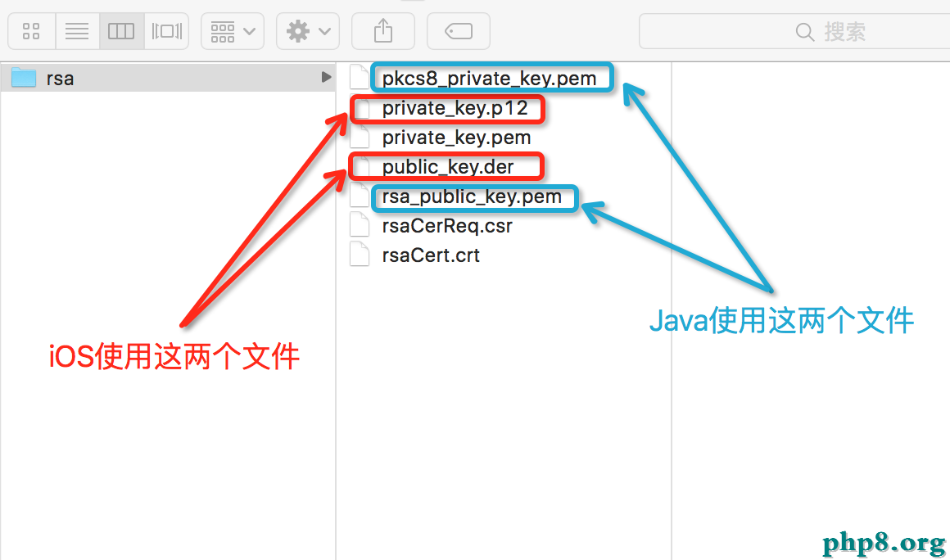The image size is (950, 560).
Task: Select the rsaCert.crt file
Action: (x=431, y=255)
